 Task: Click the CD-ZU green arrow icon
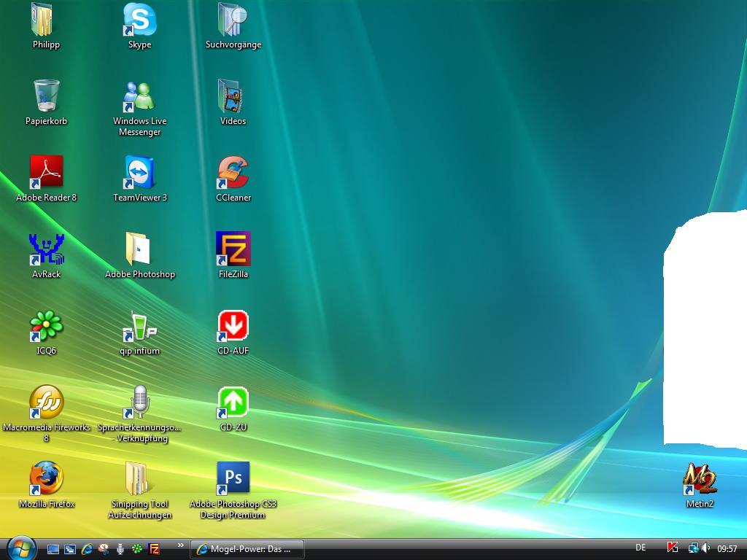click(x=233, y=402)
